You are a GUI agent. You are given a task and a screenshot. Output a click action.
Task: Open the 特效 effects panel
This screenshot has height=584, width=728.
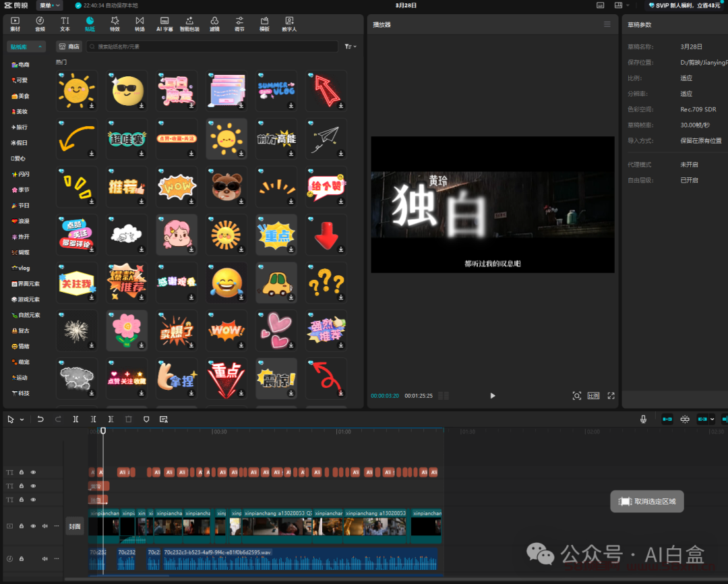tap(115, 24)
